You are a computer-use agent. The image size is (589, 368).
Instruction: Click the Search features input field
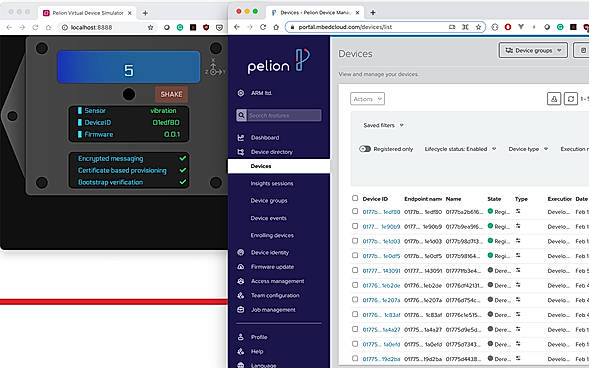point(284,115)
